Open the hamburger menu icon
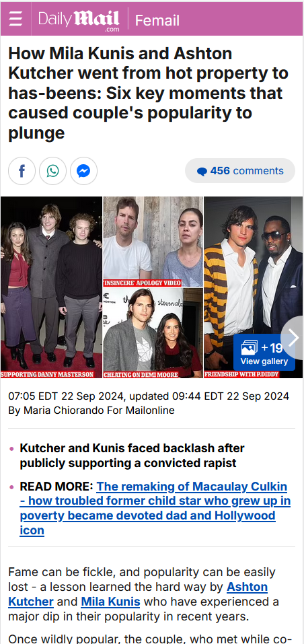This screenshot has height=644, width=304. click(15, 19)
